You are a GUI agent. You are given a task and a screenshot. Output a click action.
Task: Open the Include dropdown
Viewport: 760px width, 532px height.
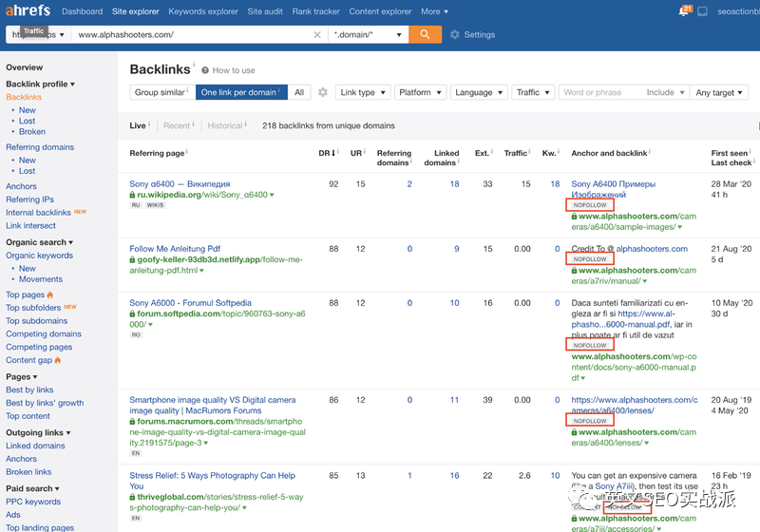click(665, 92)
